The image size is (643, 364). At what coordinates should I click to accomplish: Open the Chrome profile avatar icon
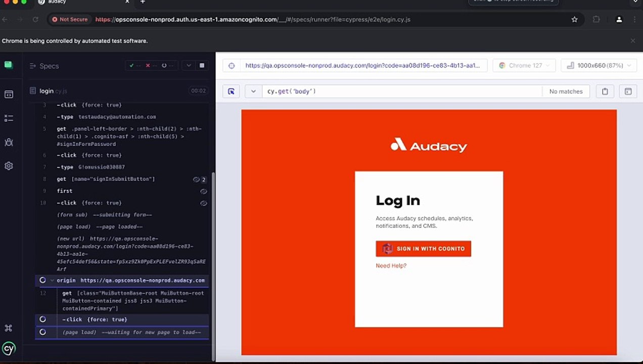[x=619, y=19]
